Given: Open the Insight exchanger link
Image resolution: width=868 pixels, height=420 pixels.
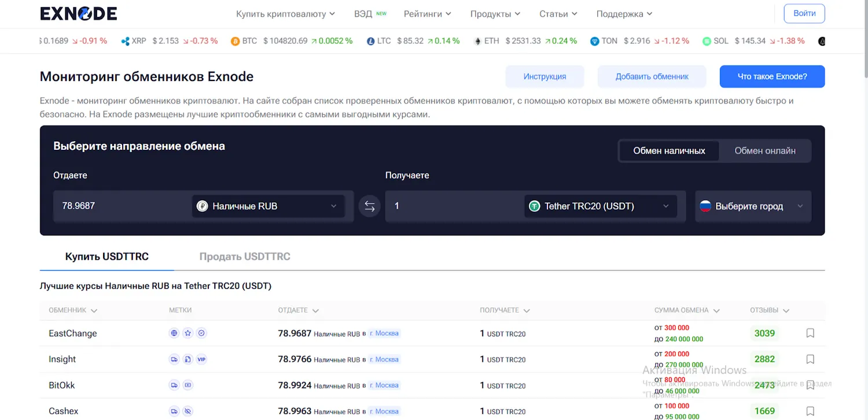Looking at the screenshot, I should coord(62,359).
